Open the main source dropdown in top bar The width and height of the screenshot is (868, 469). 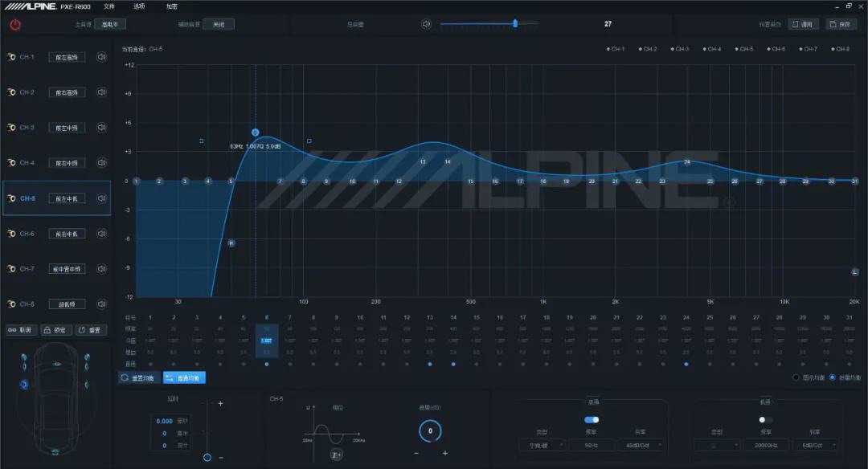coord(110,24)
